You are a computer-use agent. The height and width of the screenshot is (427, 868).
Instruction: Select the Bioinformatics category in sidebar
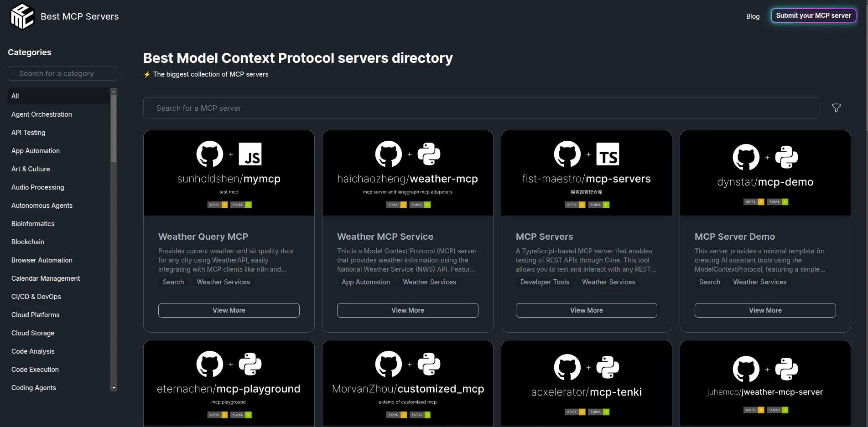[x=32, y=223]
